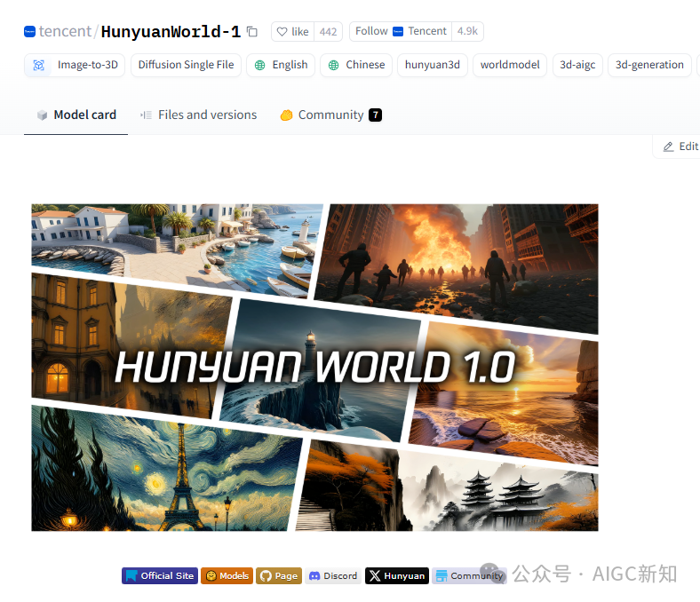Click the Tencent logo in Follow button

click(x=398, y=31)
